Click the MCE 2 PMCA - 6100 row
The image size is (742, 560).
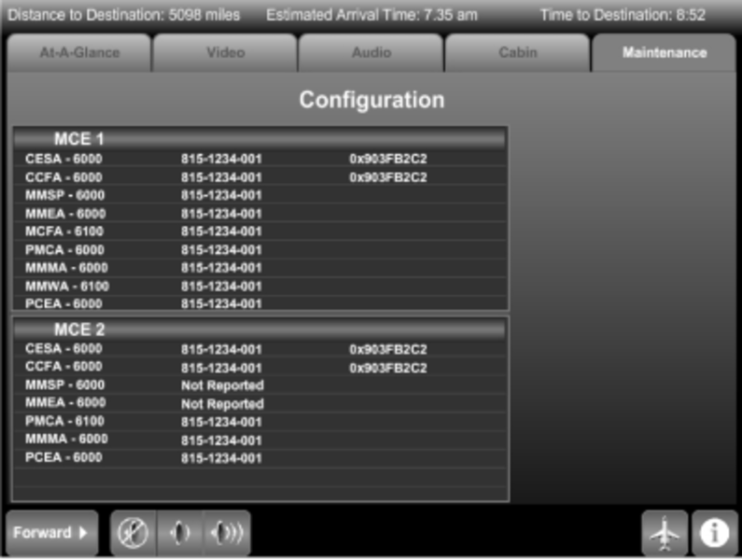click(260, 422)
